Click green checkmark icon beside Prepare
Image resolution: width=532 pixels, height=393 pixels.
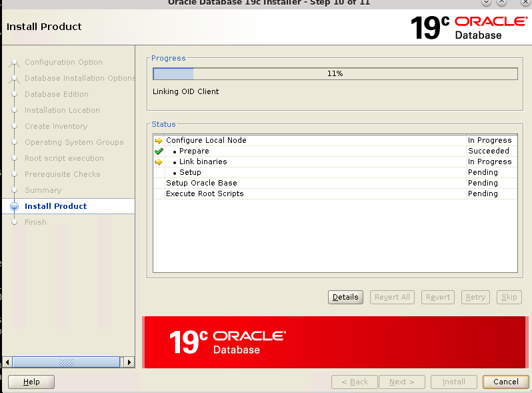coord(159,151)
